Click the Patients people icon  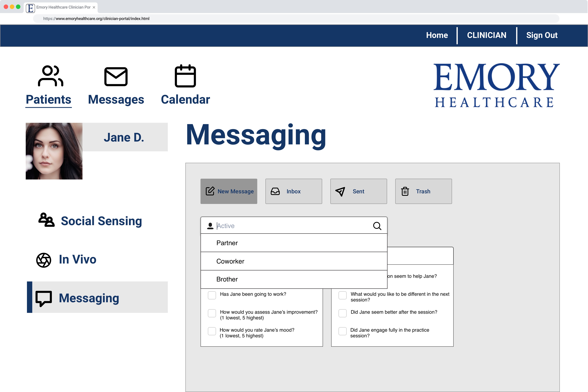tap(50, 76)
